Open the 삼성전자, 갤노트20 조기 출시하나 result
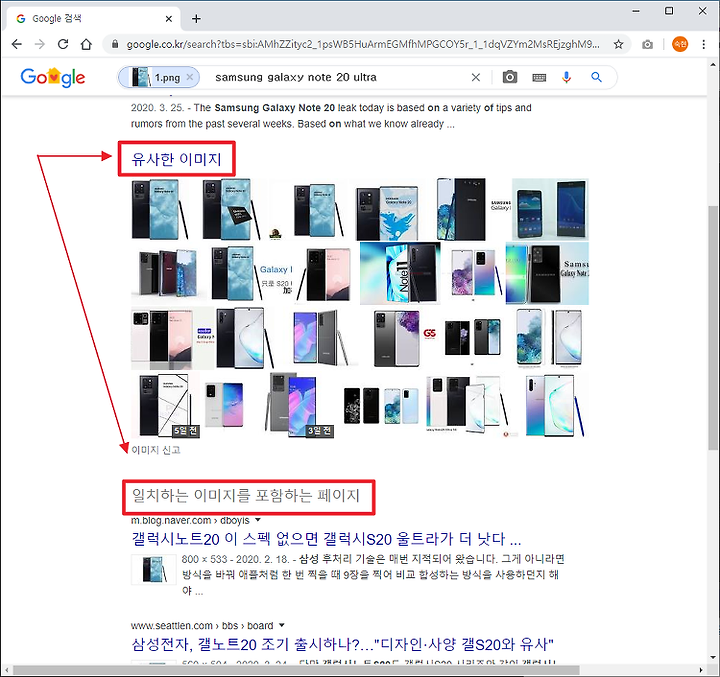This screenshot has height=677, width=720. click(x=343, y=644)
